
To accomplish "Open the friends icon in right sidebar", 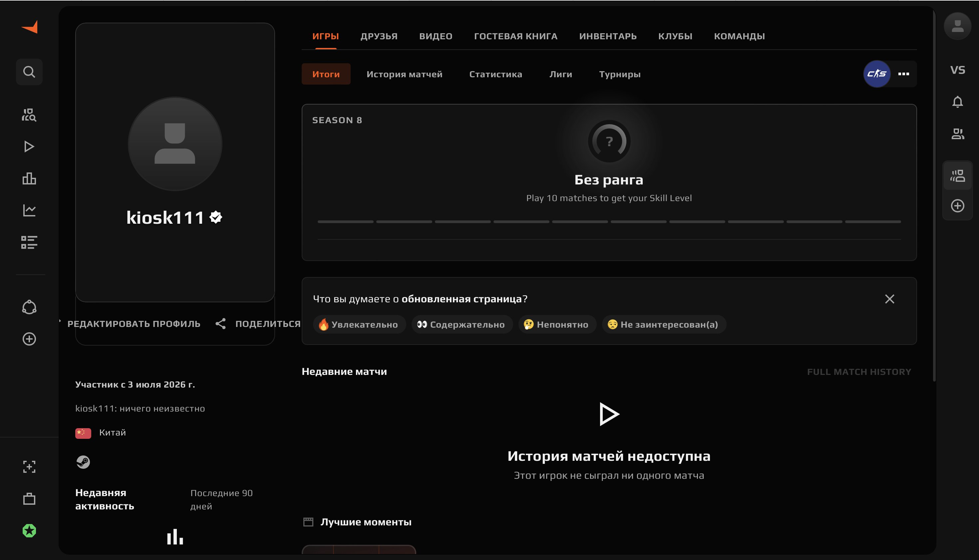I will pos(957,134).
